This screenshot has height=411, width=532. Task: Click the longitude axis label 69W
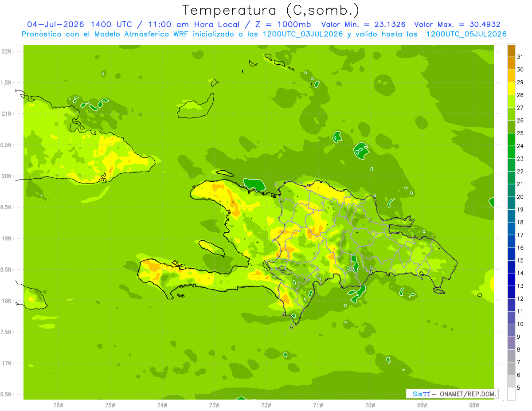[x=422, y=405]
